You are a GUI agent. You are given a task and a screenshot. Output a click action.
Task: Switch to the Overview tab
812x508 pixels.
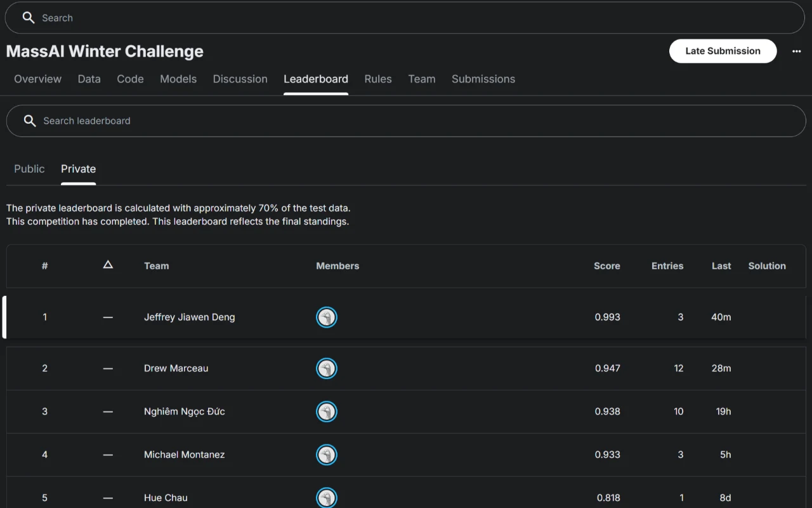tap(38, 79)
